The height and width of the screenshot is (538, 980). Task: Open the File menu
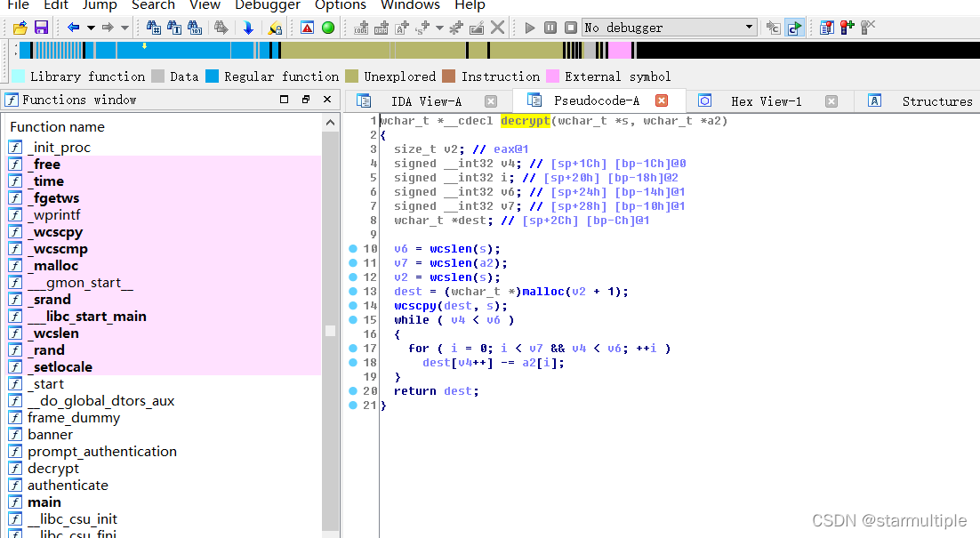pyautogui.click(x=18, y=5)
